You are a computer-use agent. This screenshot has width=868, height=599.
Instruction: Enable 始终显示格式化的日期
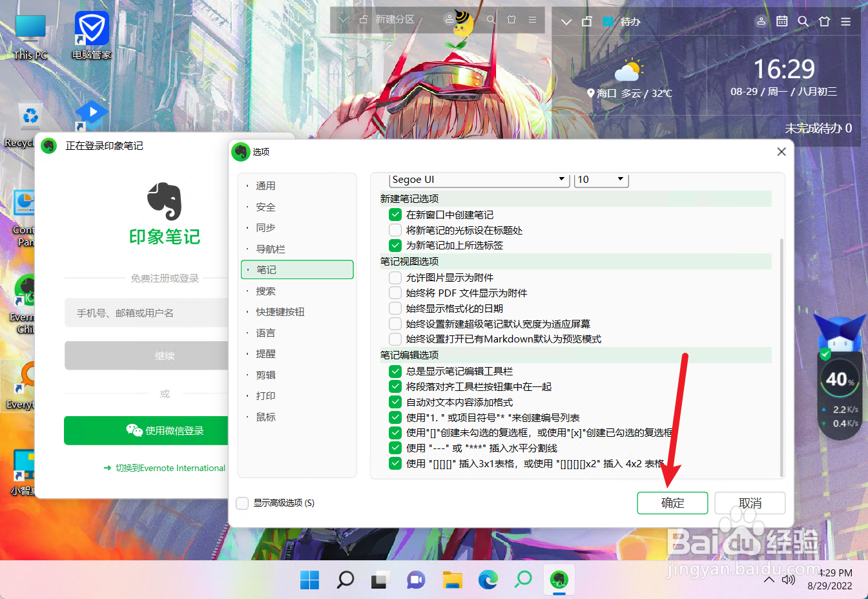(x=395, y=308)
